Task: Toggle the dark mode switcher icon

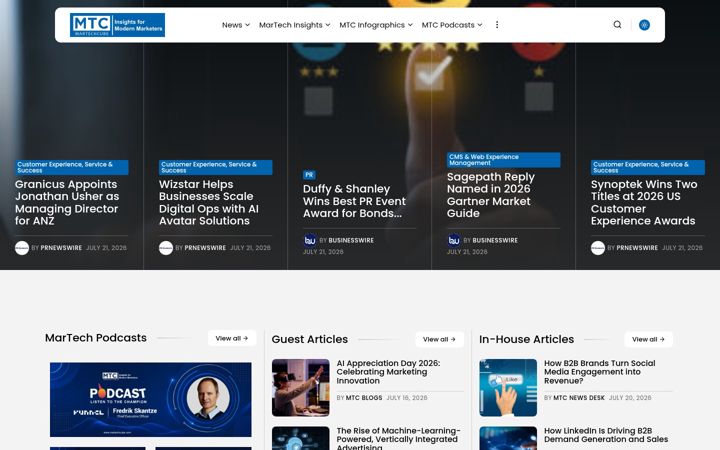Action: click(x=644, y=25)
